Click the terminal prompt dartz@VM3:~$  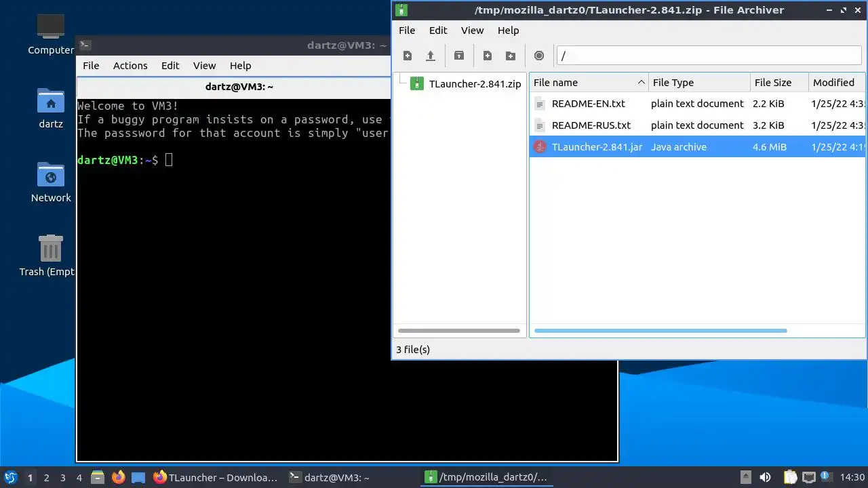[118, 160]
